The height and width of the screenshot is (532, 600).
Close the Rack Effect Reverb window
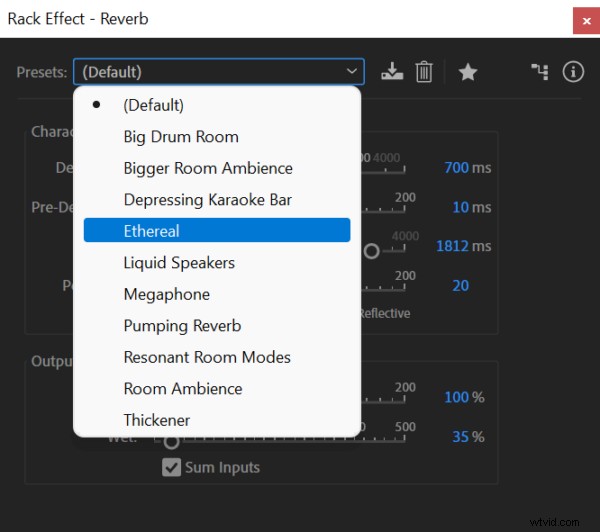coord(584,19)
